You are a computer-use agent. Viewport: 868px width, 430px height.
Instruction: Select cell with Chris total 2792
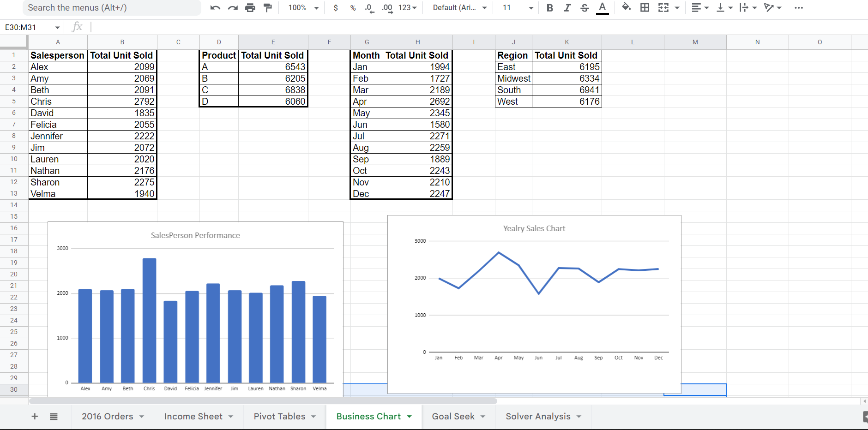pos(122,102)
